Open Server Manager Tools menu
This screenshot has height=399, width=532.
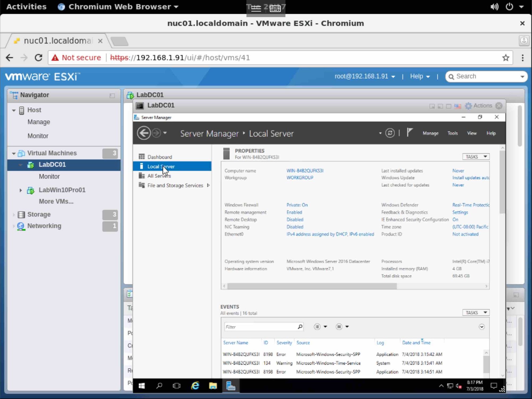click(x=452, y=133)
